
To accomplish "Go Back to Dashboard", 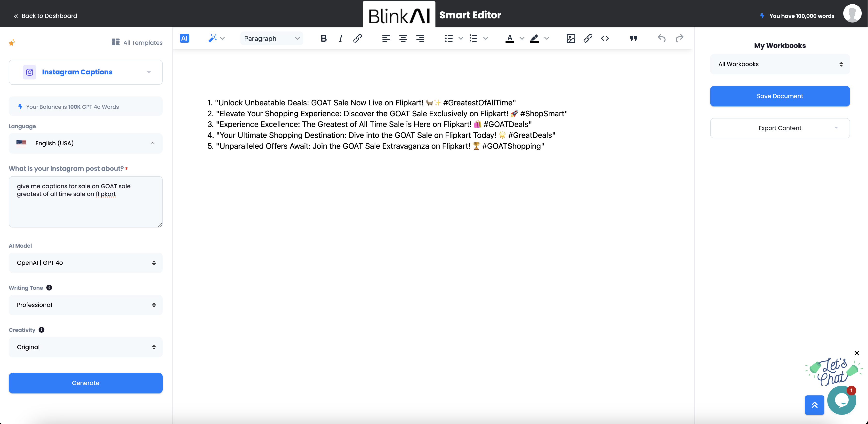I will [x=45, y=16].
